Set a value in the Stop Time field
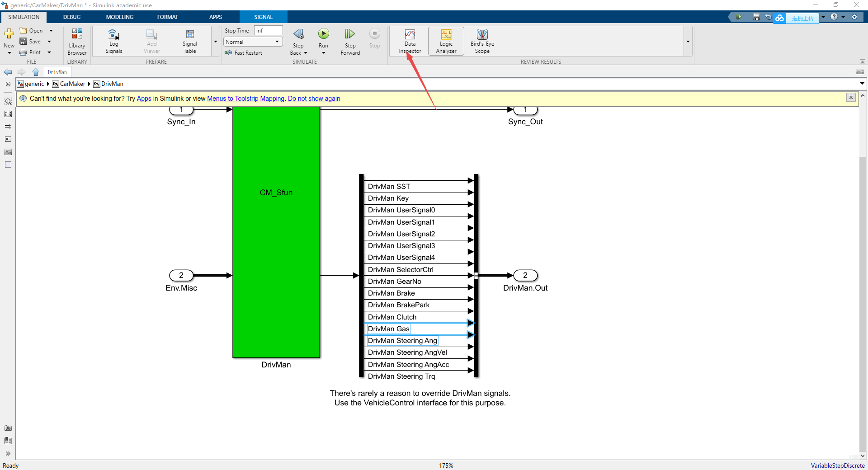 click(x=268, y=30)
